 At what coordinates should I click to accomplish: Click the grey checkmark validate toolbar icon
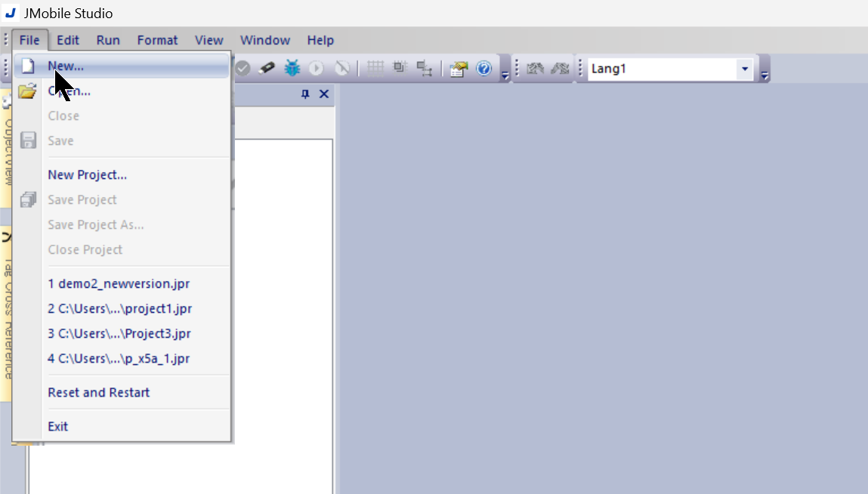(242, 68)
